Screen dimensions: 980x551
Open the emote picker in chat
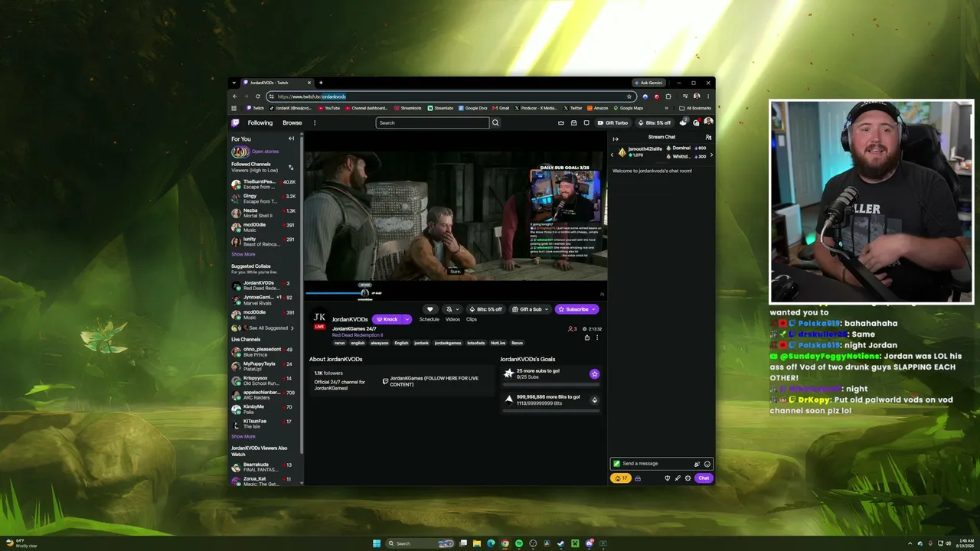tap(707, 464)
